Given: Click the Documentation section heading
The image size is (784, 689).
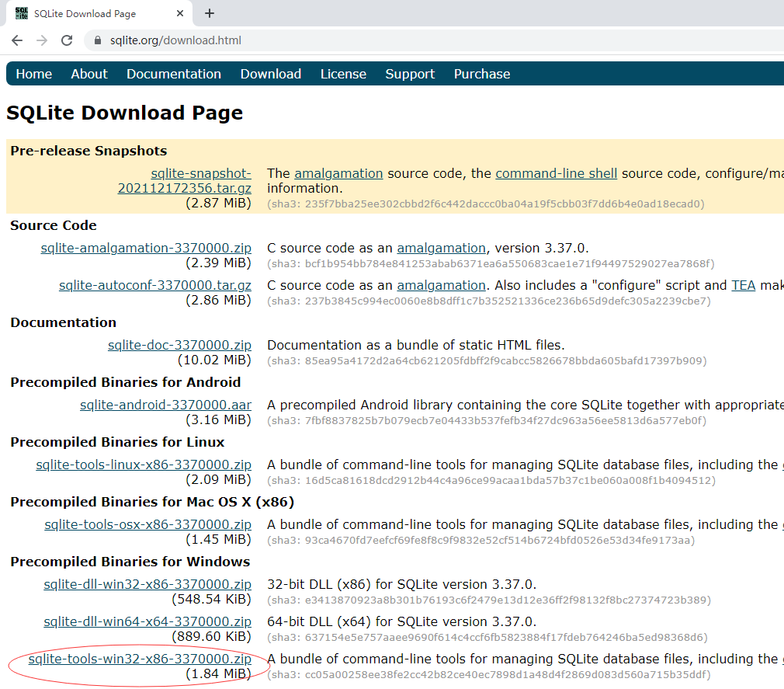Looking at the screenshot, I should point(64,322).
